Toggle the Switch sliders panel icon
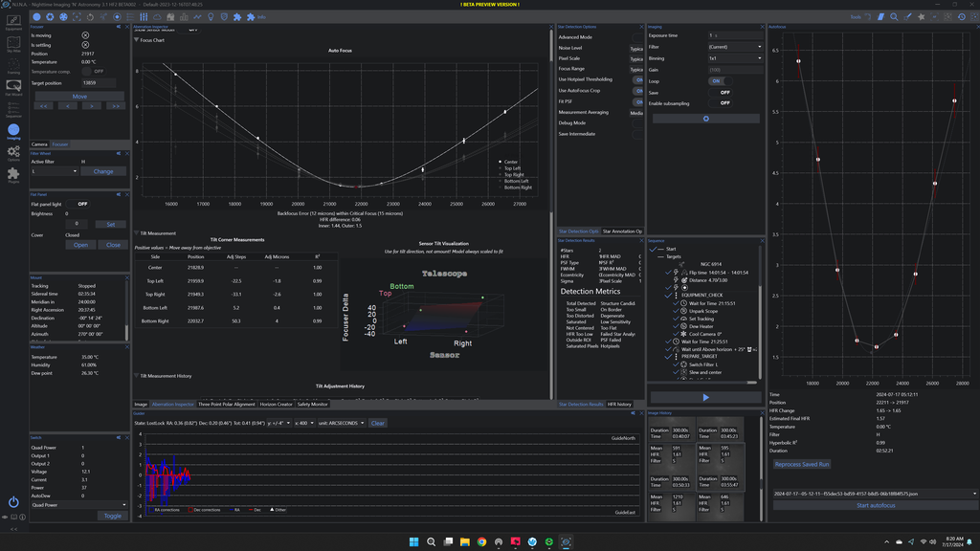This screenshot has height=551, width=980. tap(144, 17)
